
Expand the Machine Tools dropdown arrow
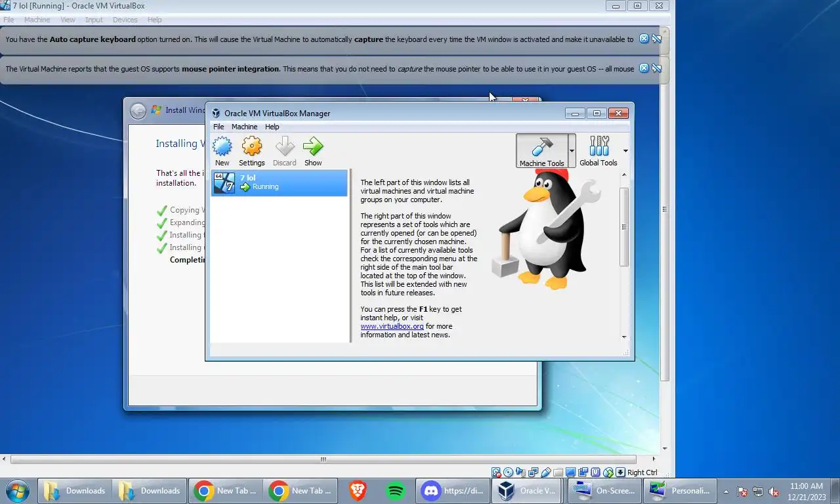coord(572,151)
